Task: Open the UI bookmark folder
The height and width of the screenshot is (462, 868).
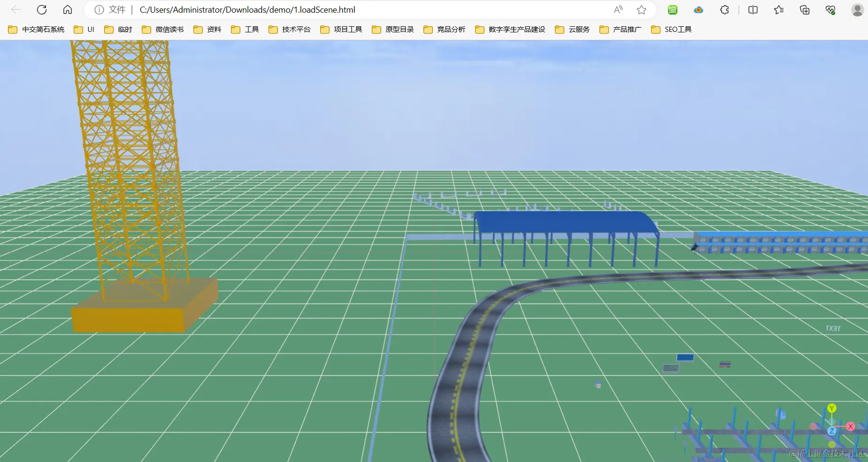Action: (84, 30)
